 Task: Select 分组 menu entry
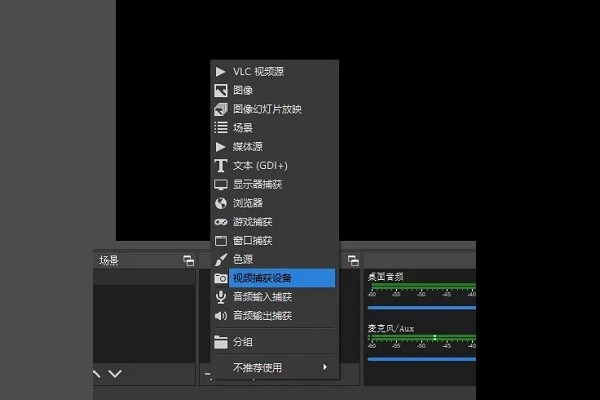(274, 342)
